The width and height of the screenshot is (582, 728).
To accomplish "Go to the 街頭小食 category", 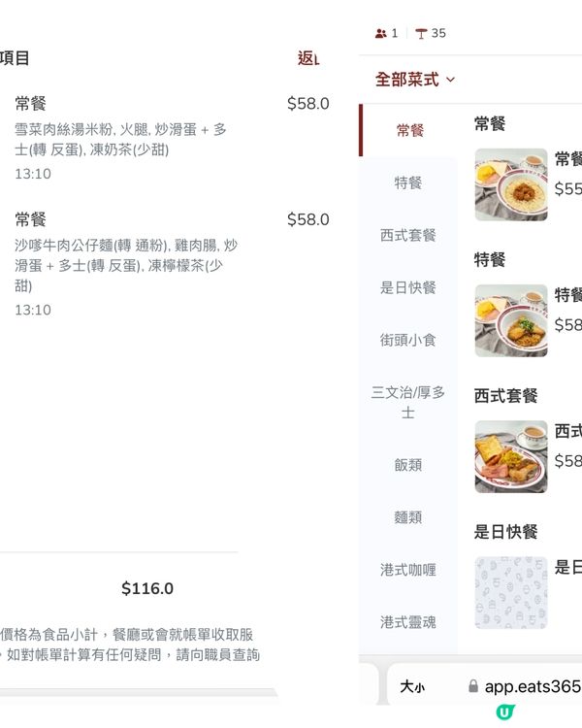I will pos(408,340).
